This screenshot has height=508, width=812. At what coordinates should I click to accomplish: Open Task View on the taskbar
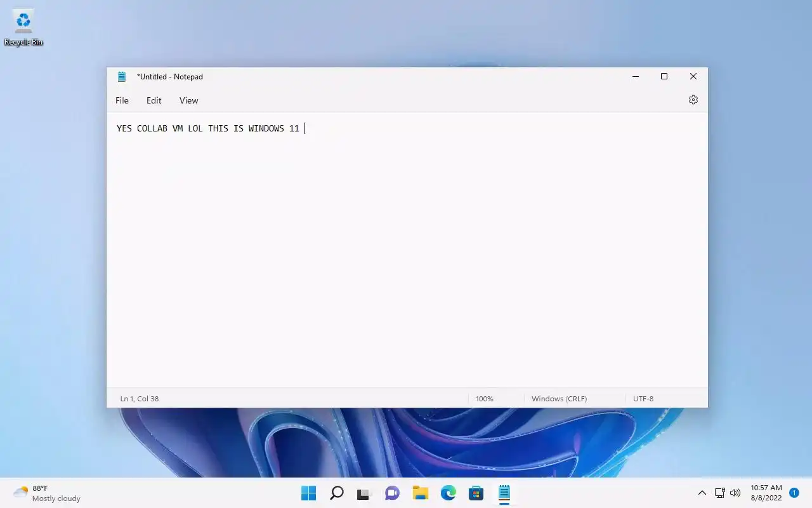363,493
